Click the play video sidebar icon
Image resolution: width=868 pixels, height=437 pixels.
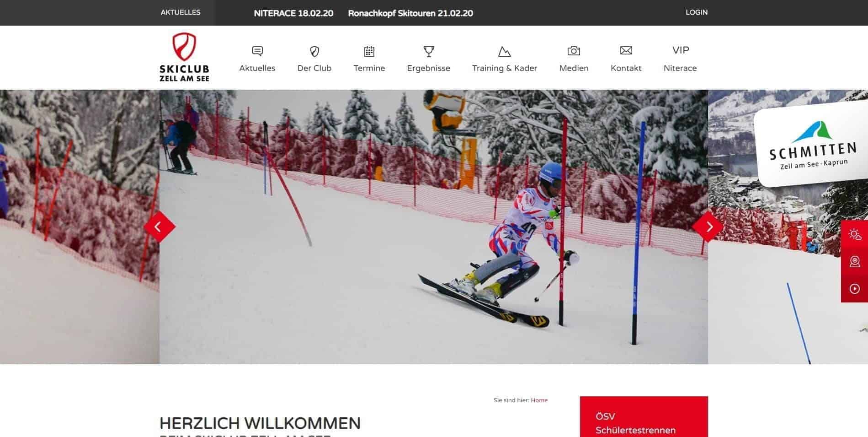click(x=855, y=289)
